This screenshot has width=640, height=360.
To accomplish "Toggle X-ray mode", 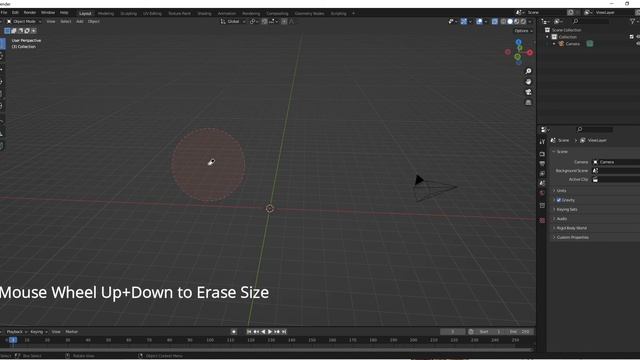I will (x=494, y=21).
